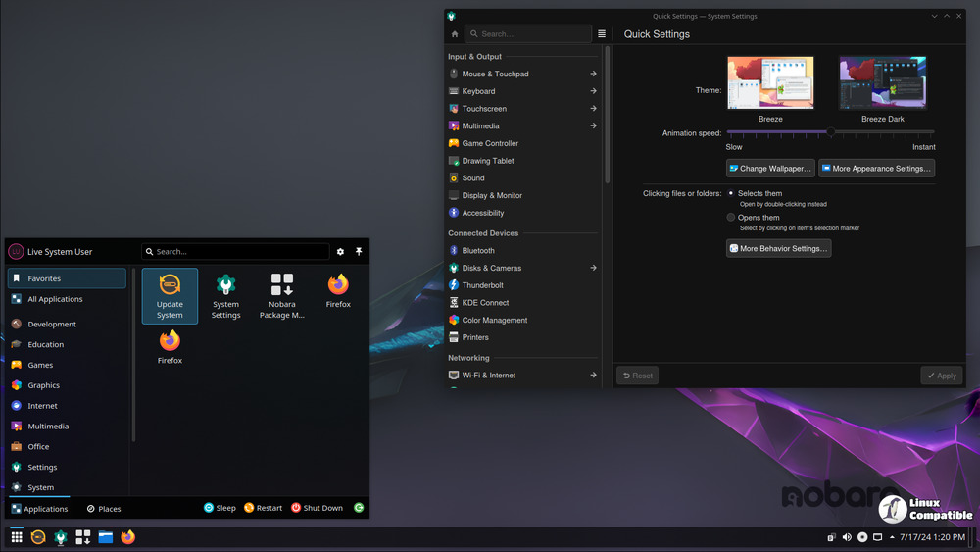Open the hamburger menu beside settings search
The height and width of the screenshot is (552, 980).
click(x=602, y=34)
